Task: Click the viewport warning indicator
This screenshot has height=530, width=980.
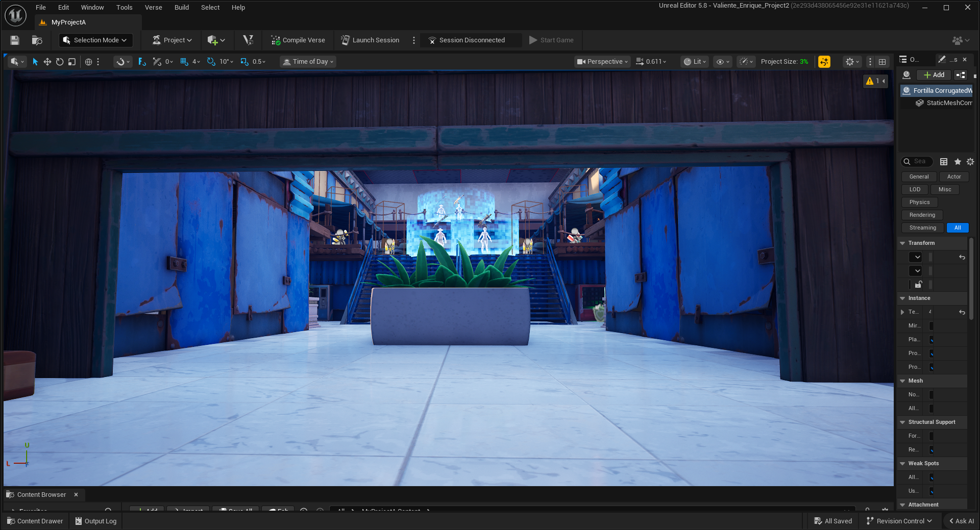Action: pos(875,81)
